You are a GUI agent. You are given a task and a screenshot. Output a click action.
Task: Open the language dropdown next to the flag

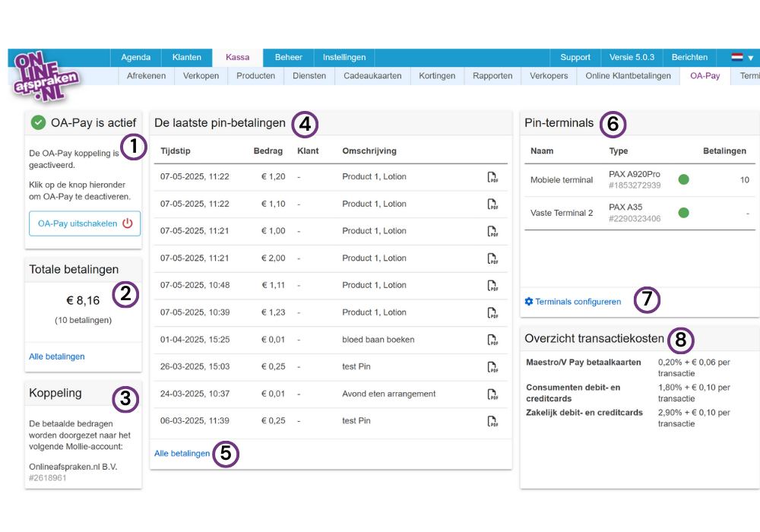[751, 56]
